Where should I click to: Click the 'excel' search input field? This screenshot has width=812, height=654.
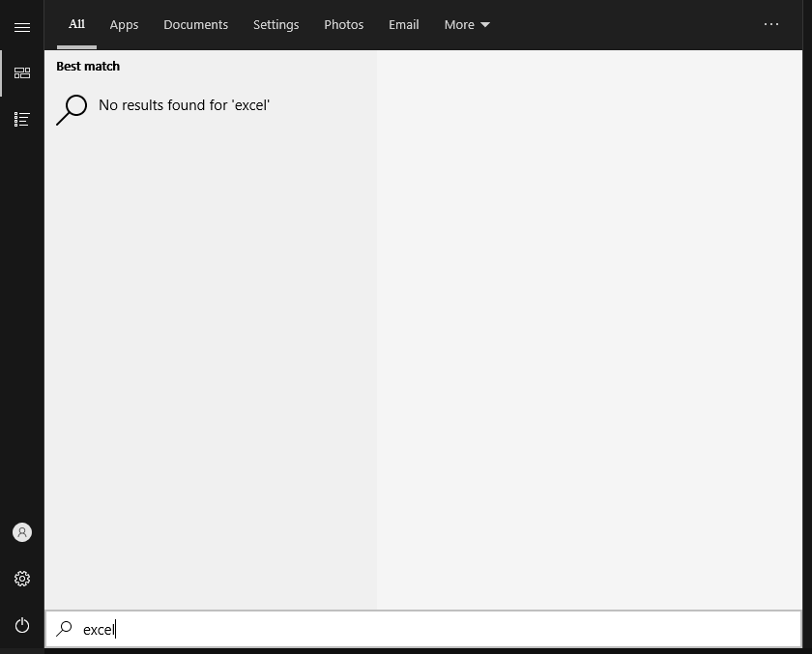tap(423, 629)
